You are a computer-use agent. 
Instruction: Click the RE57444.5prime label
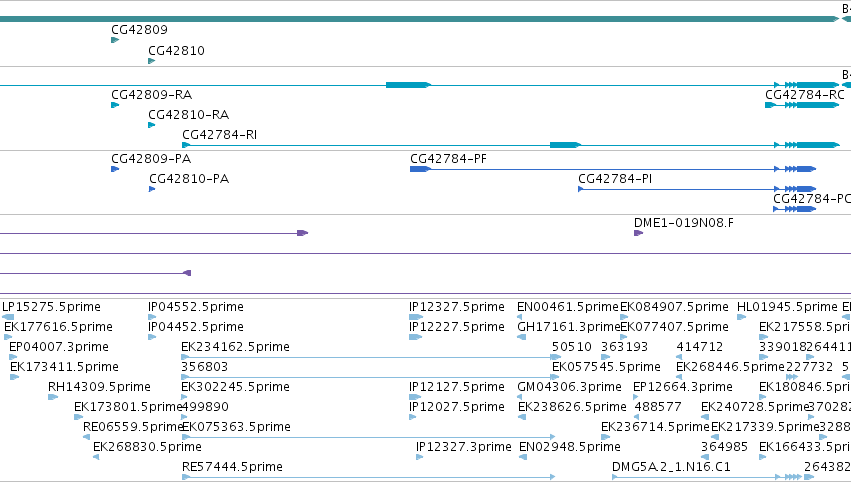(232, 467)
